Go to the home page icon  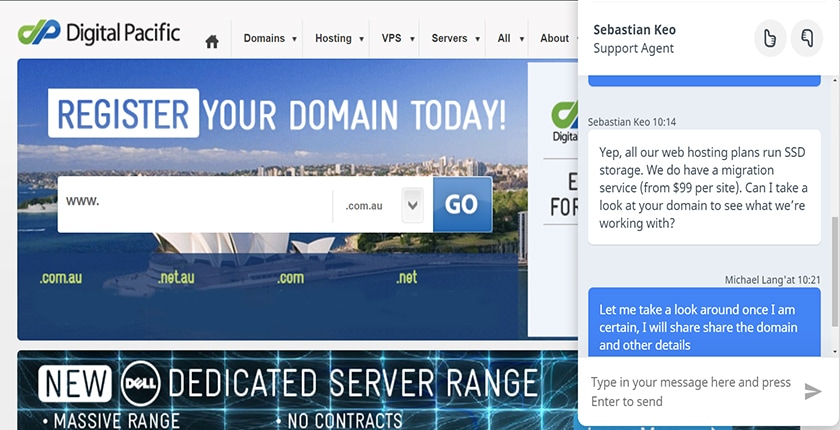click(x=212, y=41)
